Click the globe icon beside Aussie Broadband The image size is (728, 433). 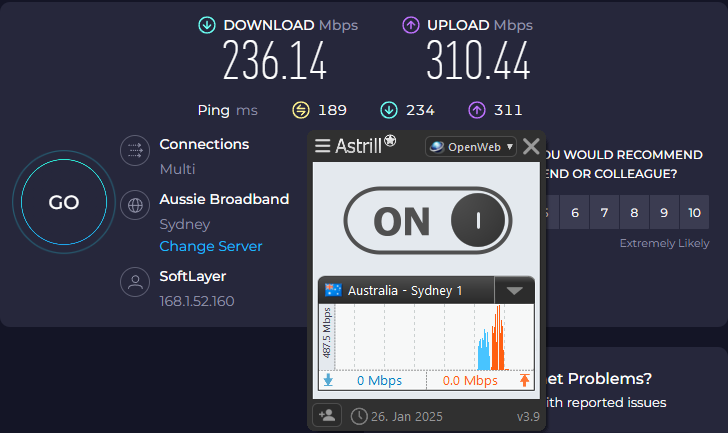coord(135,205)
